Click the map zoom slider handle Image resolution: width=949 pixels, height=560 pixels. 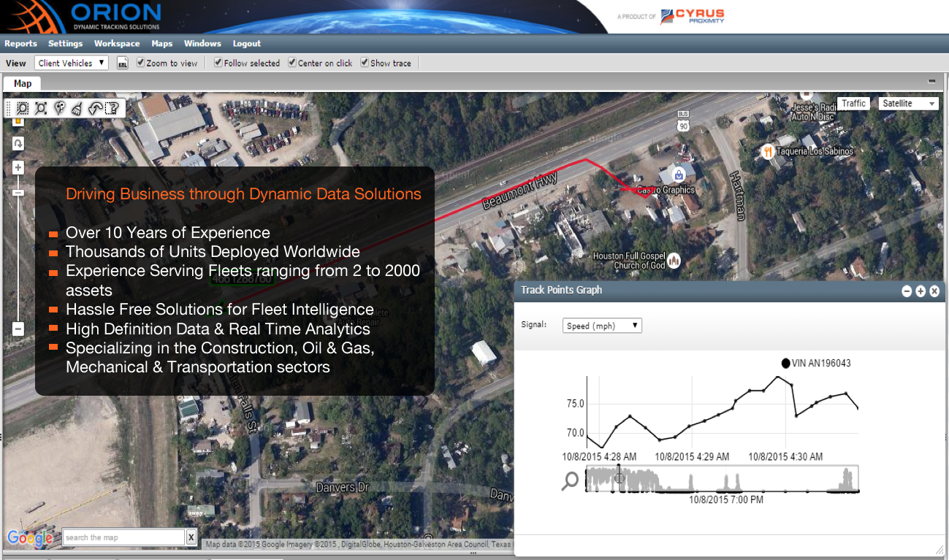[18, 193]
